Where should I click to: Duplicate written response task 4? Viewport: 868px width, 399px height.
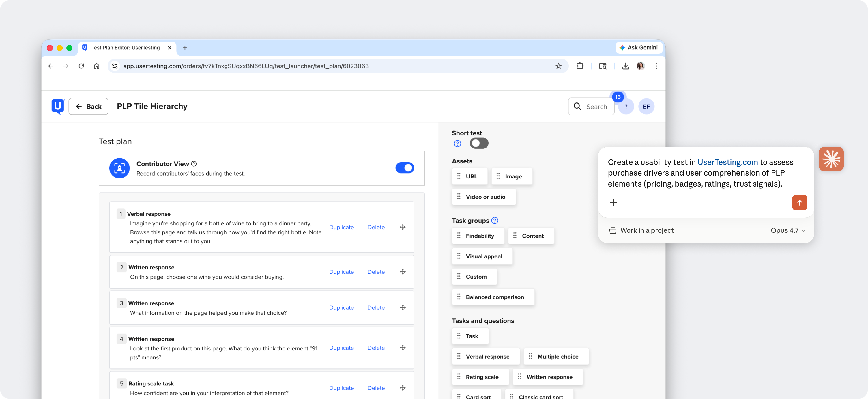[x=341, y=348]
